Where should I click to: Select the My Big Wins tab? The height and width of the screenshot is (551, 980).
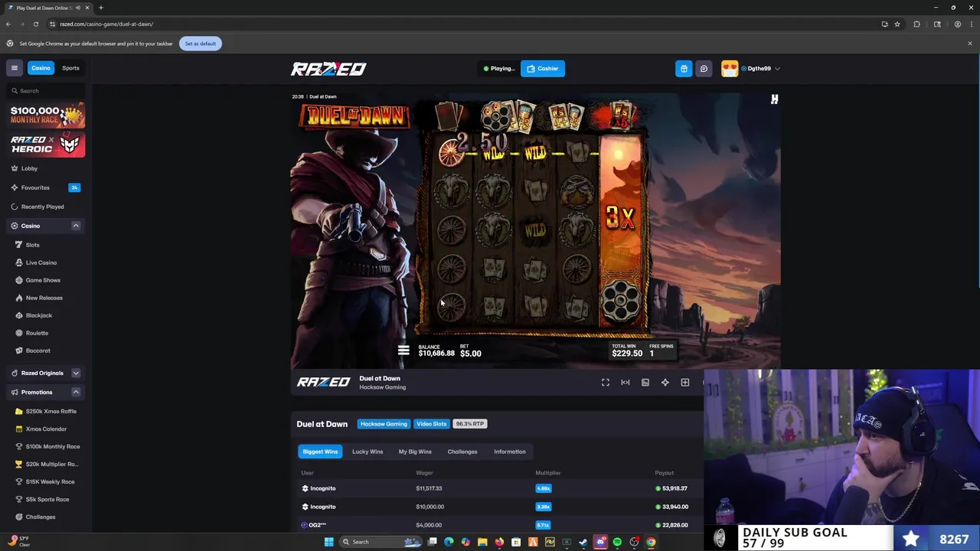(415, 452)
